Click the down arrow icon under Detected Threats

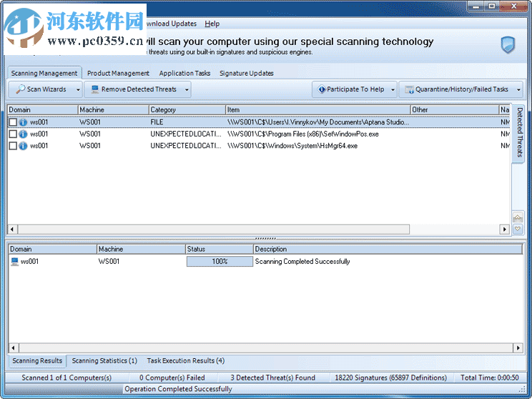(518, 229)
